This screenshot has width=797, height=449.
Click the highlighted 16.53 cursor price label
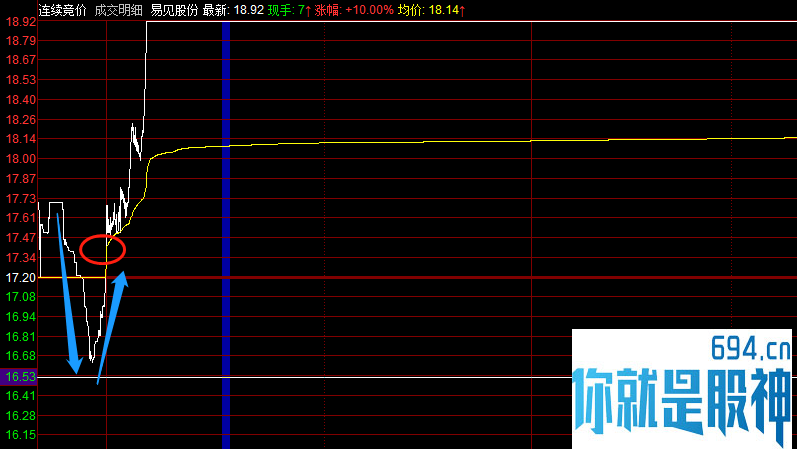point(19,377)
